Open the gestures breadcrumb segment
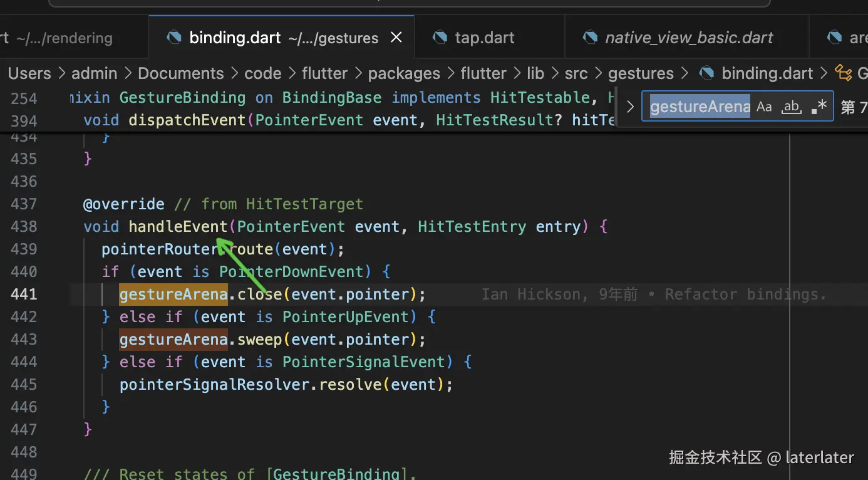The image size is (868, 480). (641, 73)
